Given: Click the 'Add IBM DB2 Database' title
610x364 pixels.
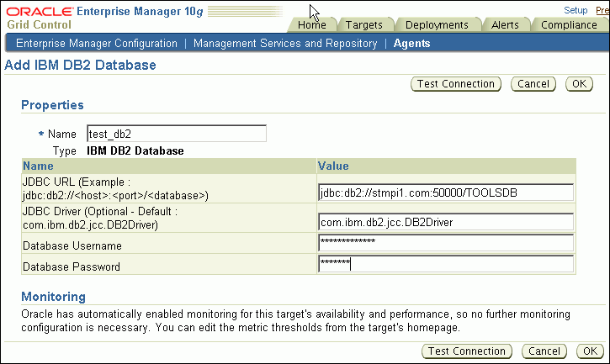Looking at the screenshot, I should click(x=80, y=65).
